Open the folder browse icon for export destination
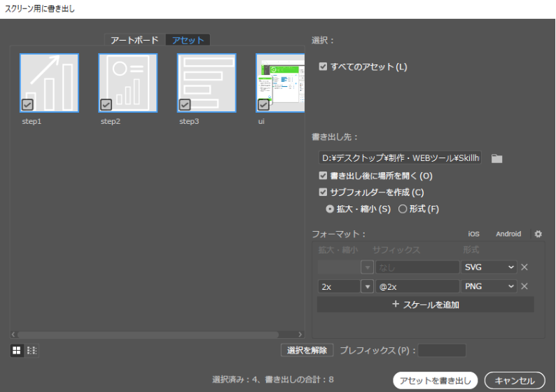556x392 pixels. point(496,158)
